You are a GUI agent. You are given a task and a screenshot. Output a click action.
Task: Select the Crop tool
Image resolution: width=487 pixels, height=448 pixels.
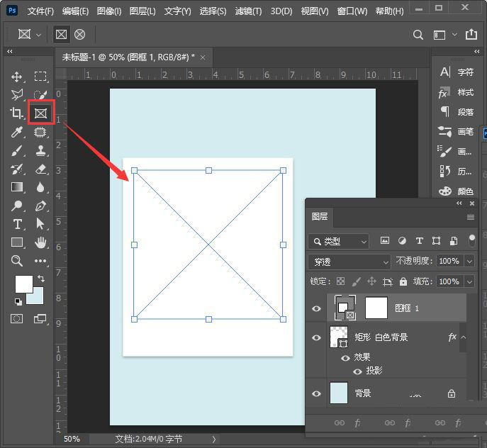coord(17,113)
